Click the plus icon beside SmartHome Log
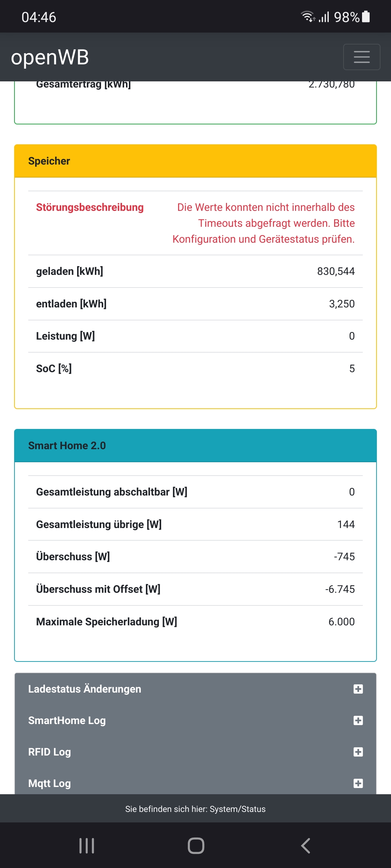The image size is (391, 868). [x=358, y=720]
